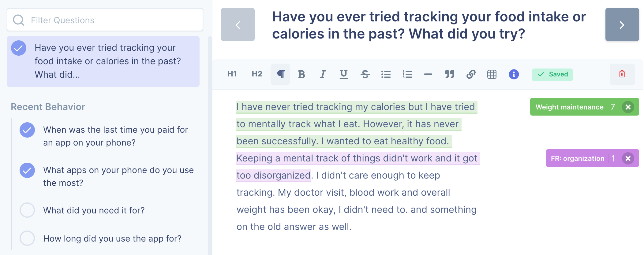Remove the Weight maintenance tag
Screen dimensions: 644x255
click(x=628, y=107)
